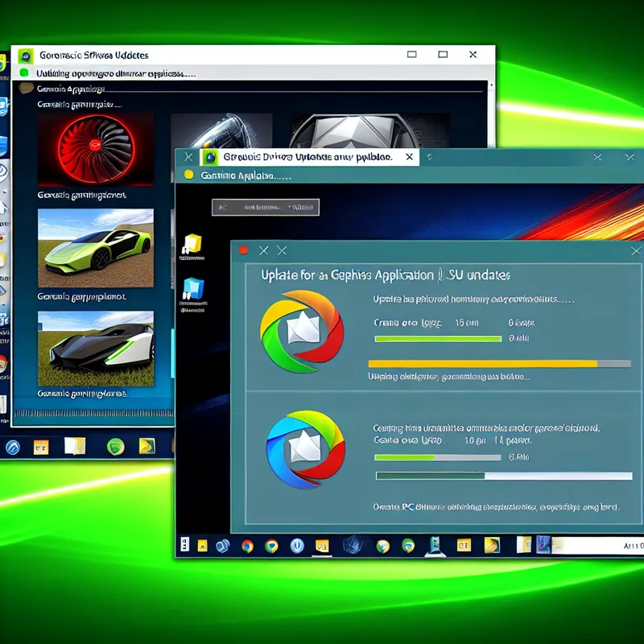Open the blue linked-rings icon in the front taskbar
Screen dimensions: 644x644
tap(223, 546)
